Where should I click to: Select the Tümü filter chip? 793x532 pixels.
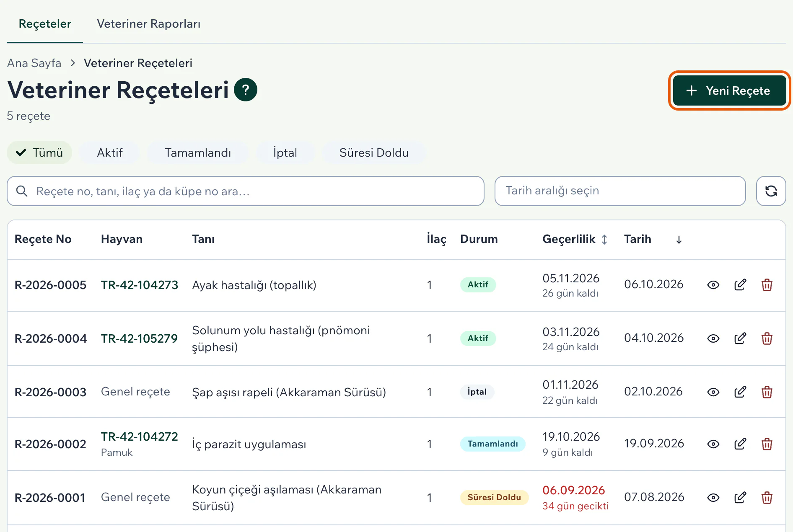pos(39,152)
